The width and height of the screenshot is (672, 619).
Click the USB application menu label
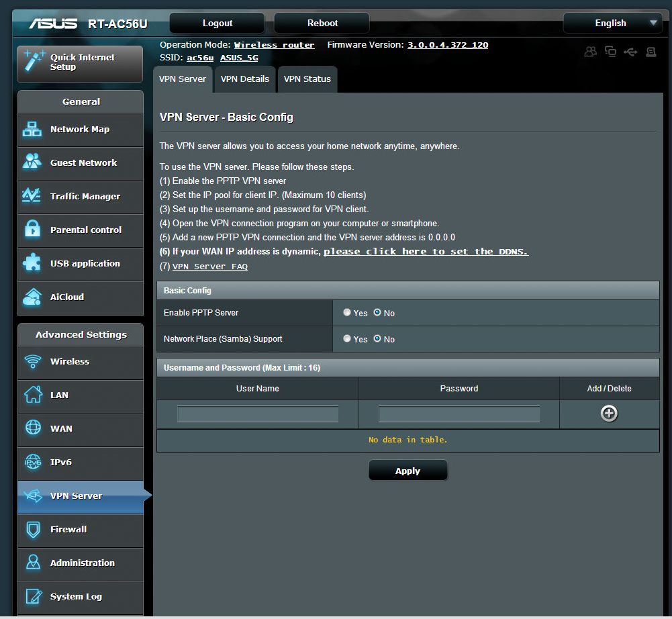[85, 263]
